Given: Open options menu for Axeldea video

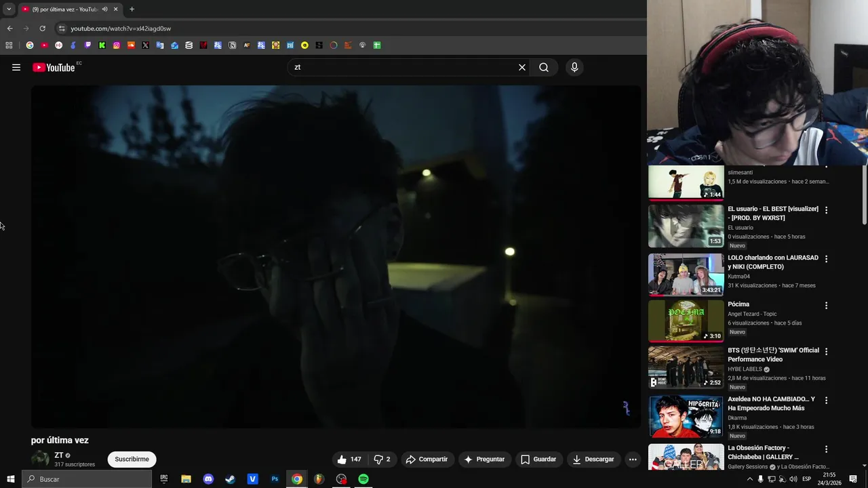Looking at the screenshot, I should (x=826, y=400).
